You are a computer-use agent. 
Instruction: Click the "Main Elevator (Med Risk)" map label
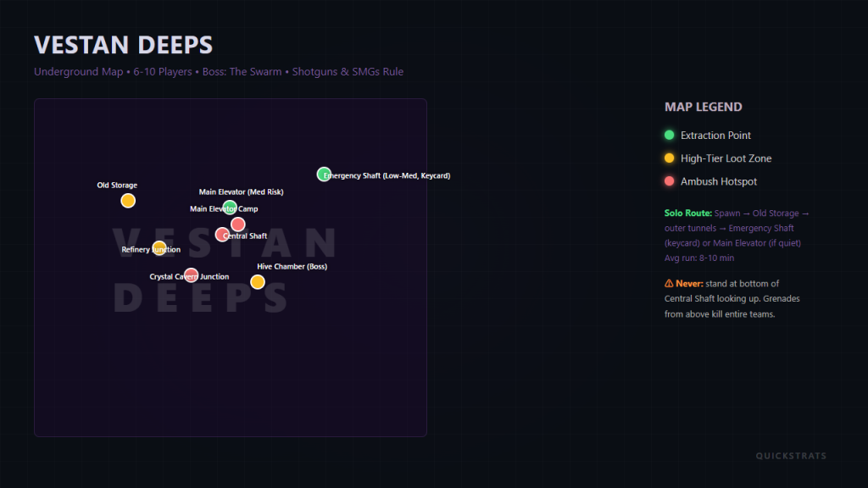pyautogui.click(x=241, y=192)
